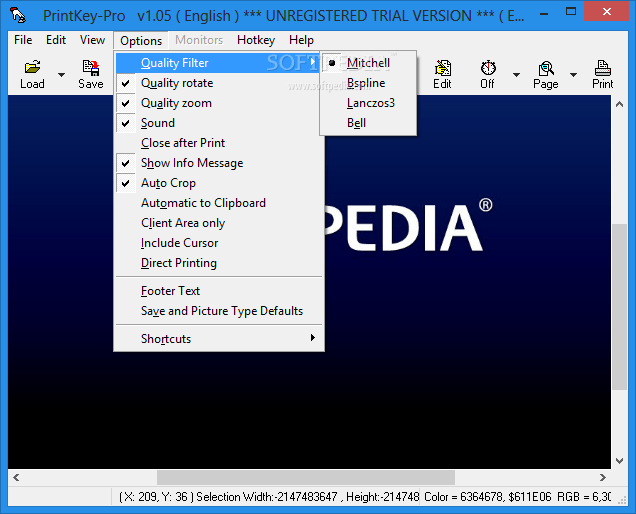Close the Options menu via its header
Viewport: 636px width, 514px height.
141,41
